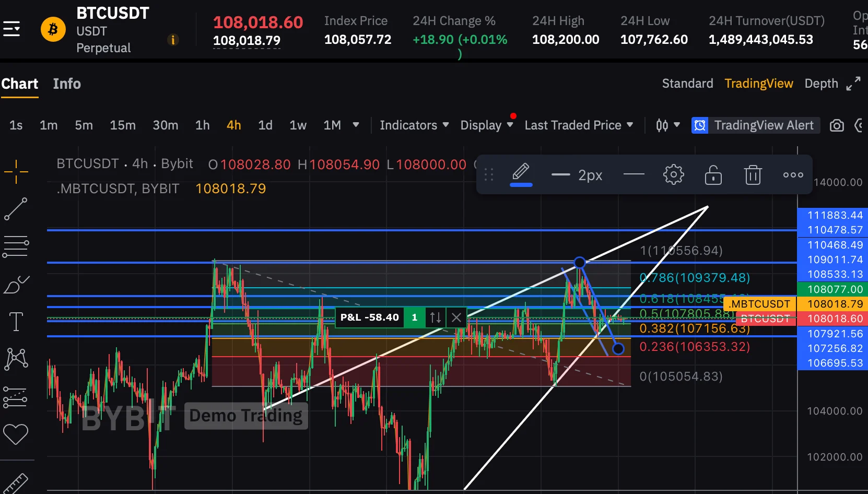868x494 pixels.
Task: Select the crosshair cursor tool
Action: click(16, 171)
